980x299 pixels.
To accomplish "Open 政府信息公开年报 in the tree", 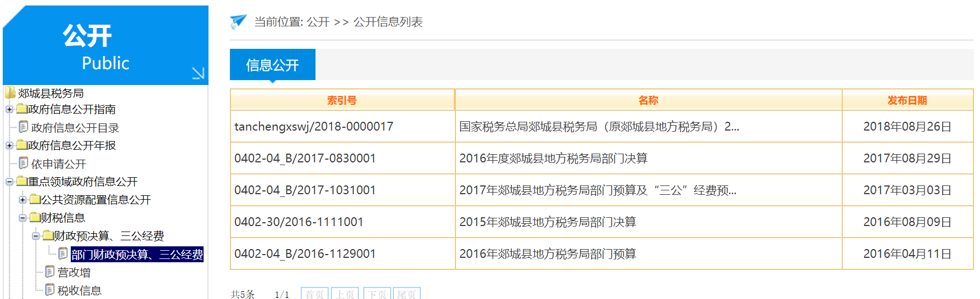I will pyautogui.click(x=72, y=145).
